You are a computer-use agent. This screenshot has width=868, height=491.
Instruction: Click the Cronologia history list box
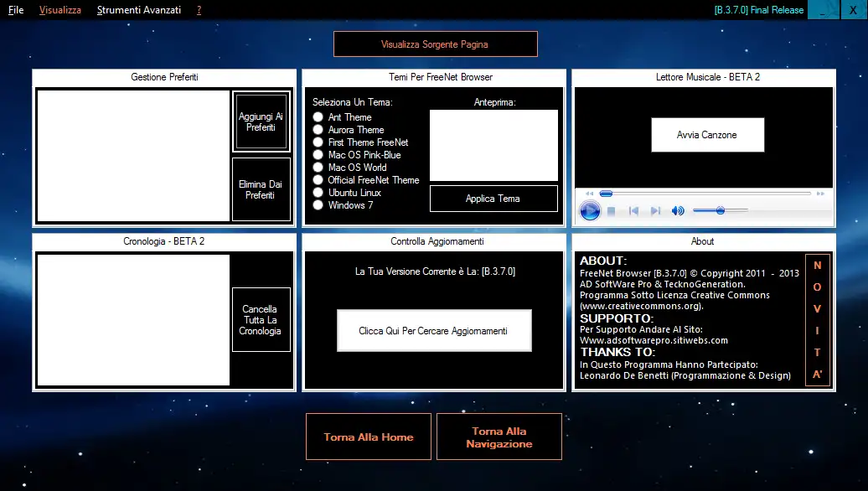(133, 320)
